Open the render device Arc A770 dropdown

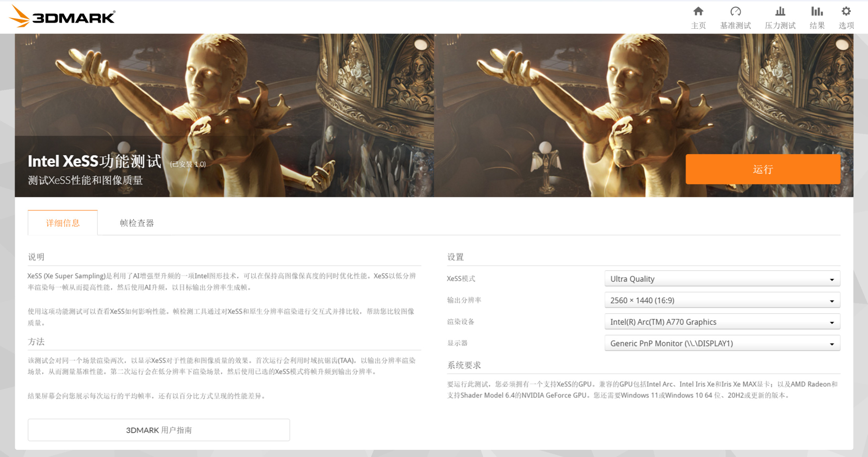pos(722,322)
